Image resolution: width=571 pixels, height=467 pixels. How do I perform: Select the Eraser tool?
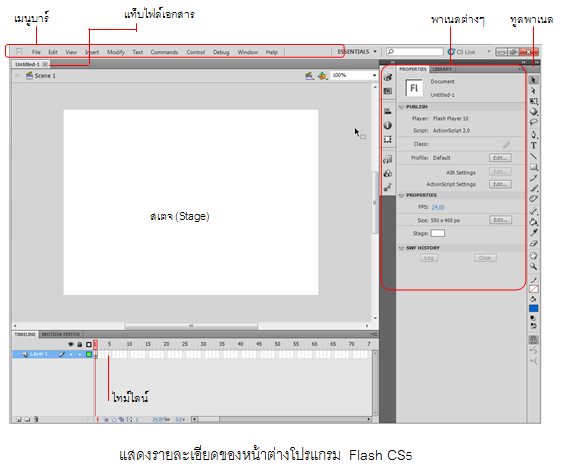coord(533,243)
